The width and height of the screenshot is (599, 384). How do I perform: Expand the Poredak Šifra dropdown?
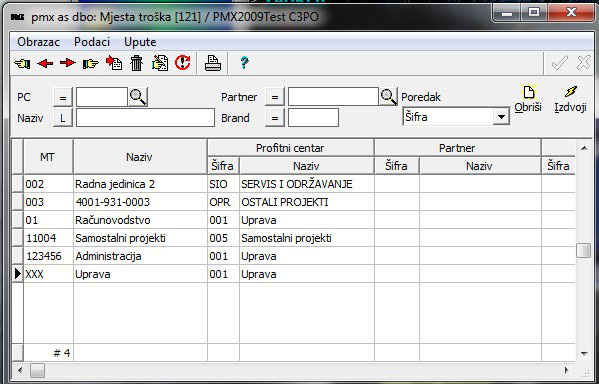click(x=501, y=117)
